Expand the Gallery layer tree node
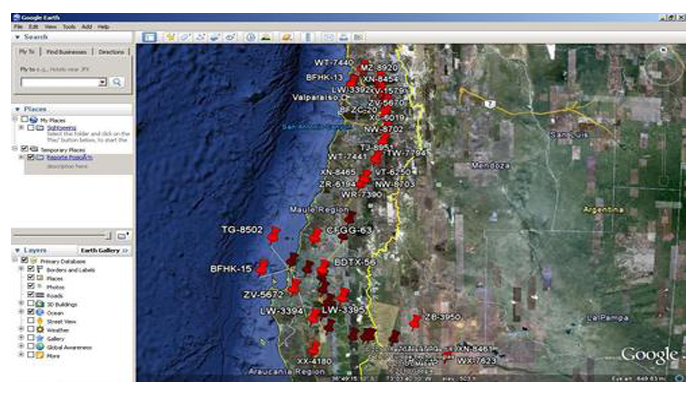700x400 pixels. [x=21, y=338]
